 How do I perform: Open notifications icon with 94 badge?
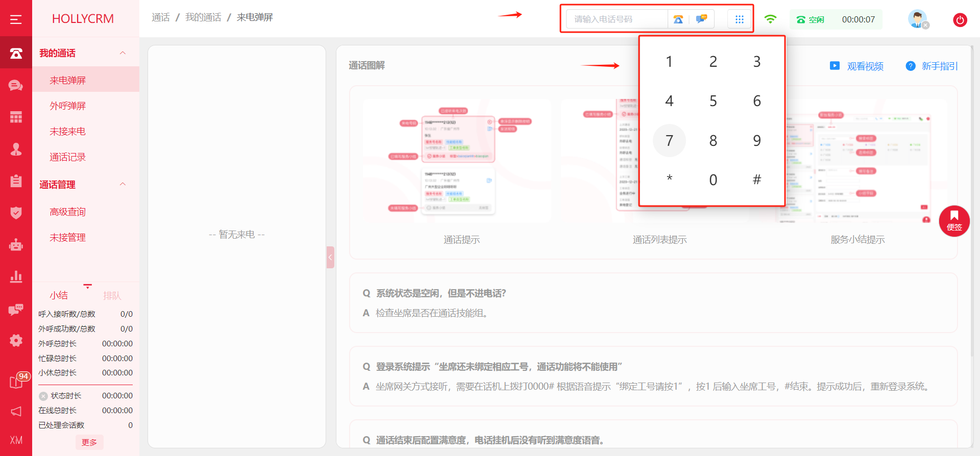pyautogui.click(x=18, y=380)
